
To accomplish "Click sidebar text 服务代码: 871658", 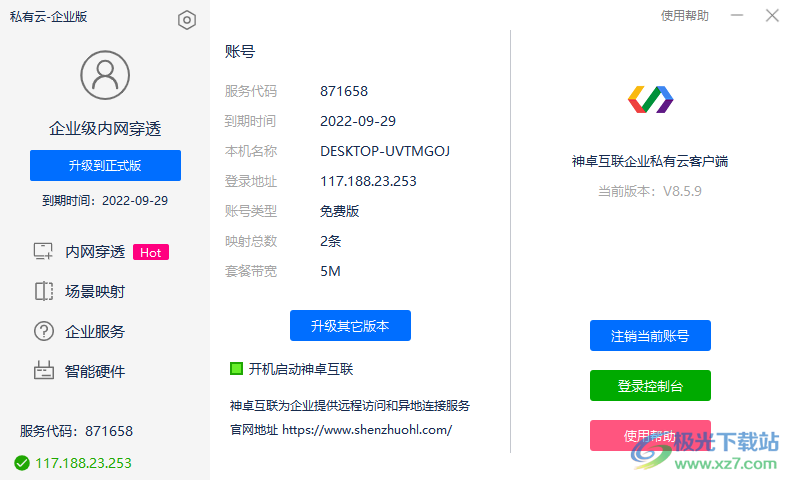I will point(77,431).
